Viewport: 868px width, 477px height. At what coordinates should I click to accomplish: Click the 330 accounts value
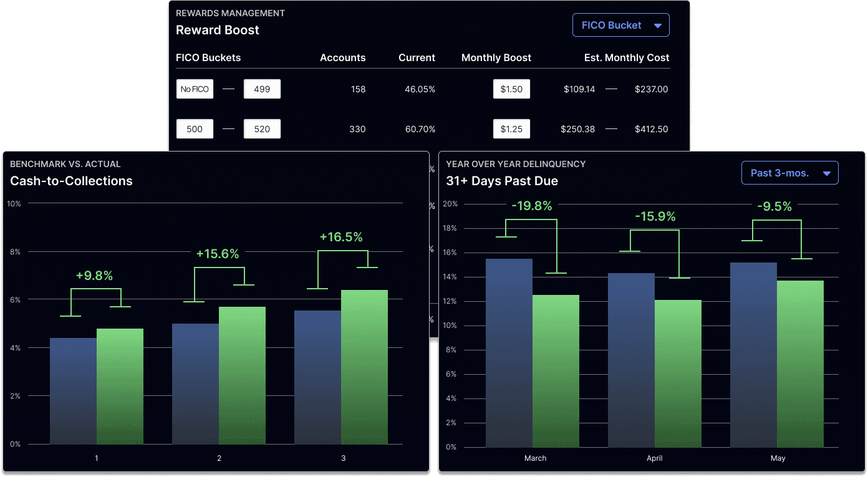358,129
